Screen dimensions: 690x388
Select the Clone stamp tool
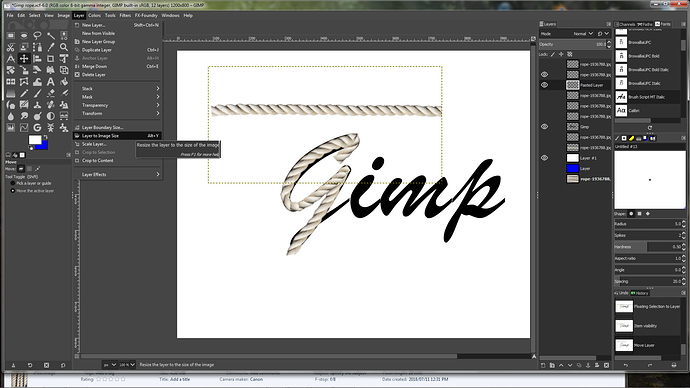37,104
